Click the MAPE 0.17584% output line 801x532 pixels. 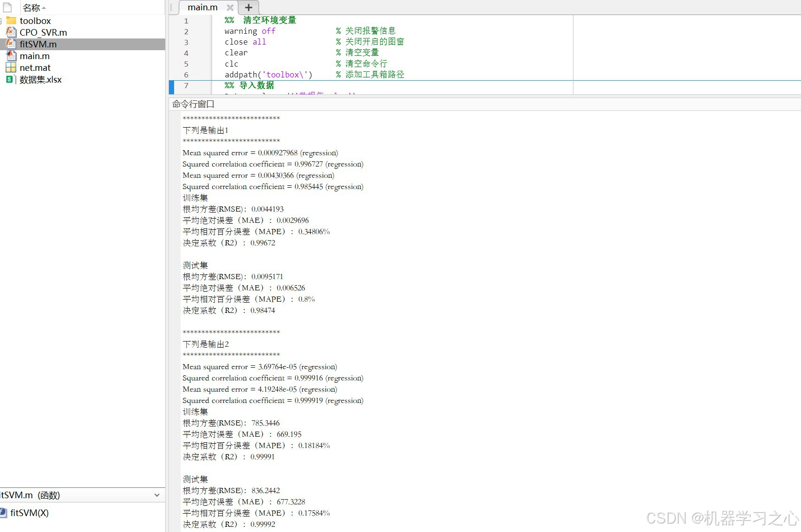tap(256, 513)
